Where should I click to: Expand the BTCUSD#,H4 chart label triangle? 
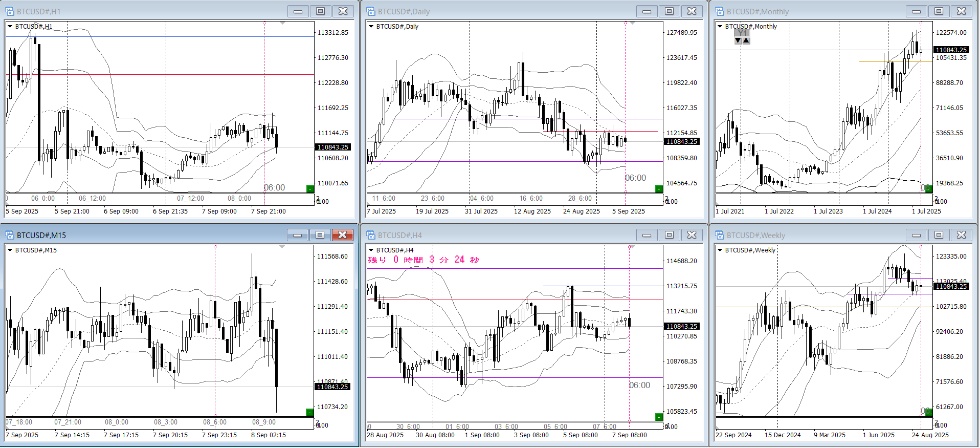[371, 250]
